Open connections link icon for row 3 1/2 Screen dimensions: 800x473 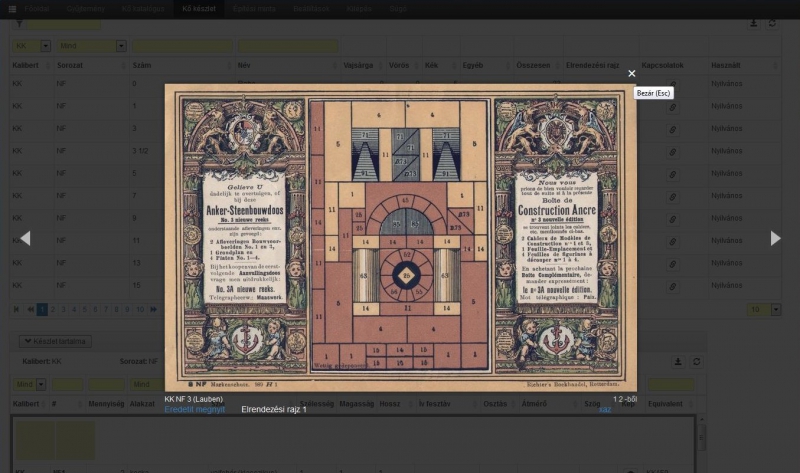click(672, 153)
